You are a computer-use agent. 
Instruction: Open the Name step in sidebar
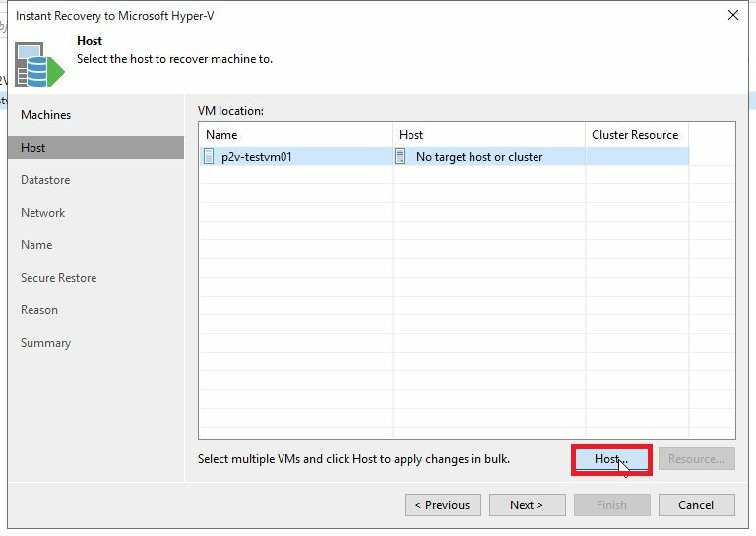[x=36, y=245]
